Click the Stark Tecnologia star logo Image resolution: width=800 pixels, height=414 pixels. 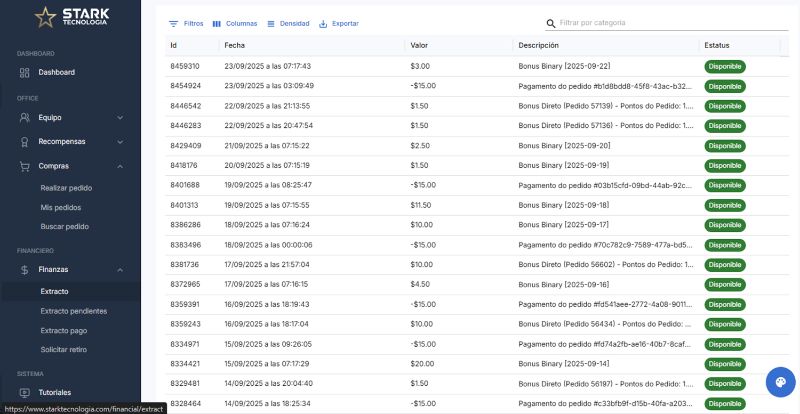45,17
